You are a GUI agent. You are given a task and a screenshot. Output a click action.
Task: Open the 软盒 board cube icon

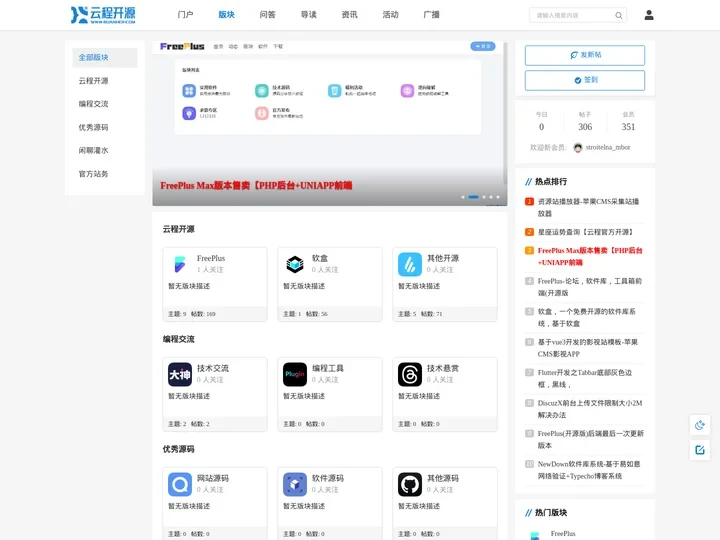point(295,264)
